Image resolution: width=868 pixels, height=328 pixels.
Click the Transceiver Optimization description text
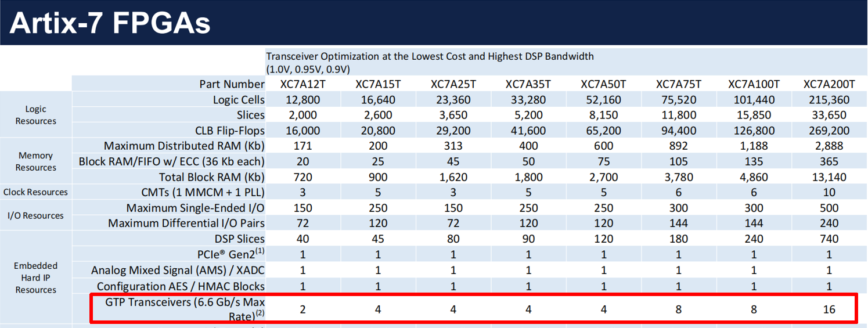[x=430, y=56]
